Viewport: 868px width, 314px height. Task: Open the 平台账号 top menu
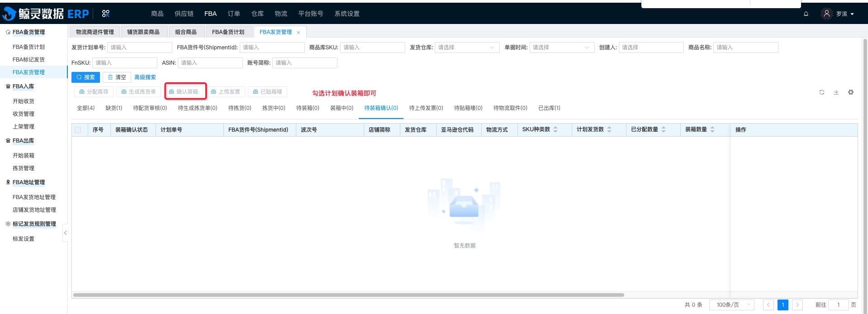(x=311, y=14)
